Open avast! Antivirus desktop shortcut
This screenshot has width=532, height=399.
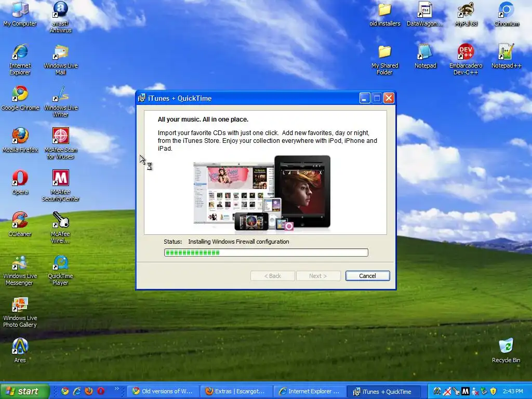coord(60,17)
